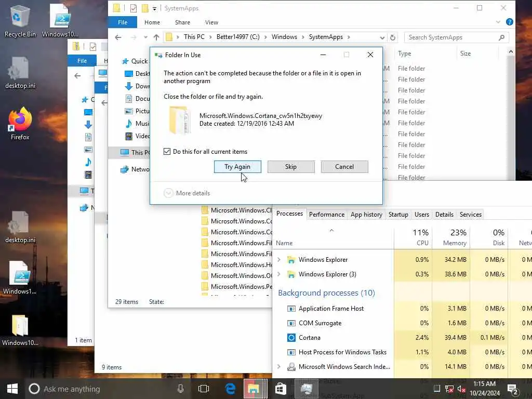Screen dimensions: 532x399
Task: Click Cortana microphone icon in taskbar
Action: point(180,389)
